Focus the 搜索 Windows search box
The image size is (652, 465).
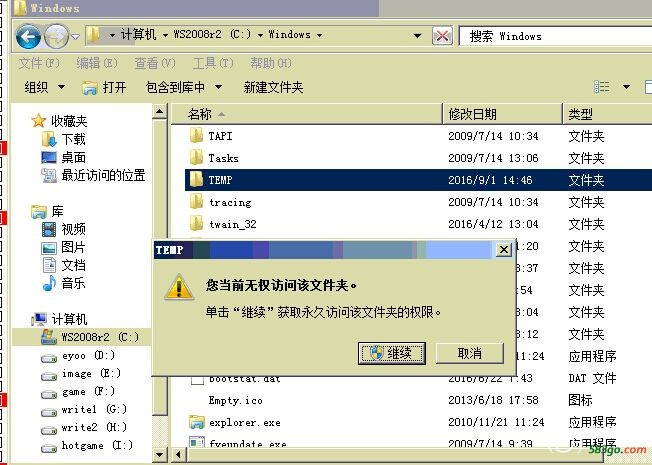pyautogui.click(x=556, y=36)
